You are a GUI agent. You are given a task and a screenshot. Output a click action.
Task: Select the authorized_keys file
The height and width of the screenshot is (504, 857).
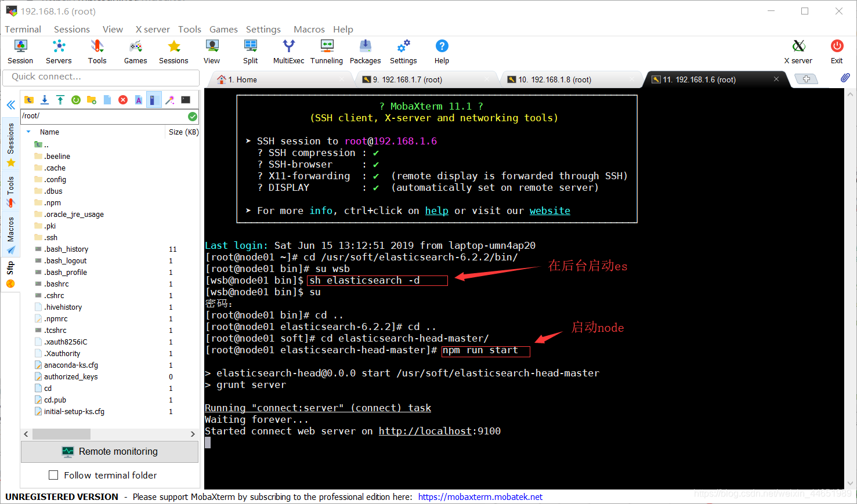(x=71, y=376)
